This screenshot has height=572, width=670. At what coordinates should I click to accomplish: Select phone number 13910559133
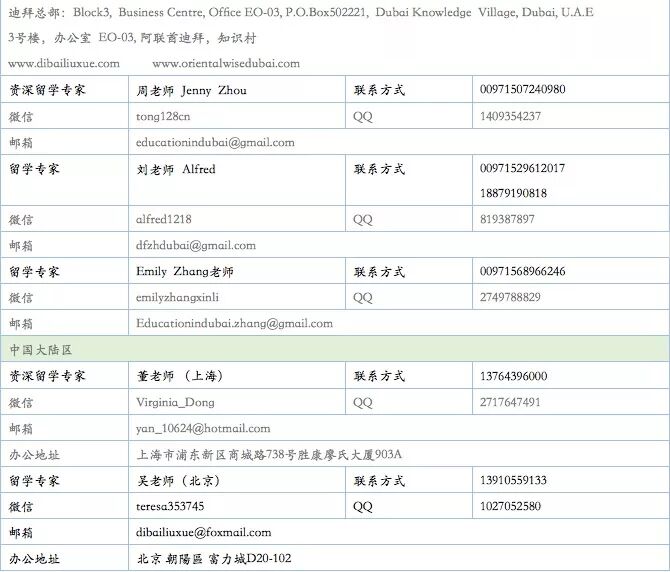(x=513, y=481)
